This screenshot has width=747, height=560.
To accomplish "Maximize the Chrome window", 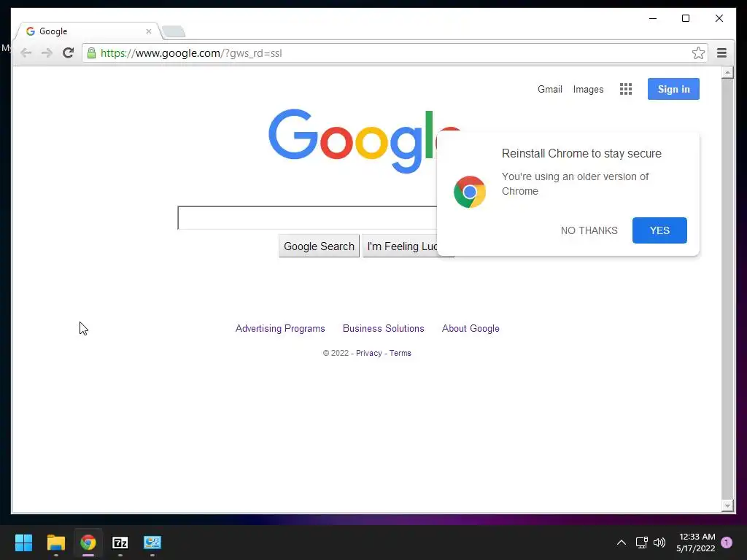I will 686,18.
